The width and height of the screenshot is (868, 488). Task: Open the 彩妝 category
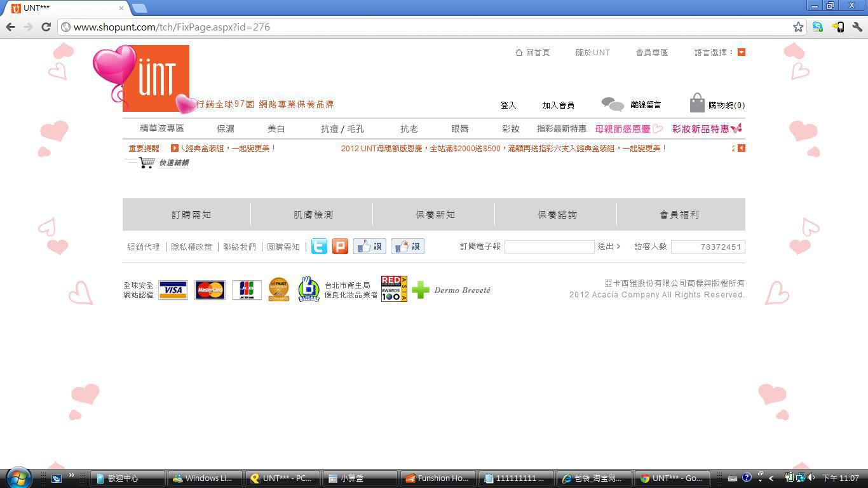pos(511,128)
